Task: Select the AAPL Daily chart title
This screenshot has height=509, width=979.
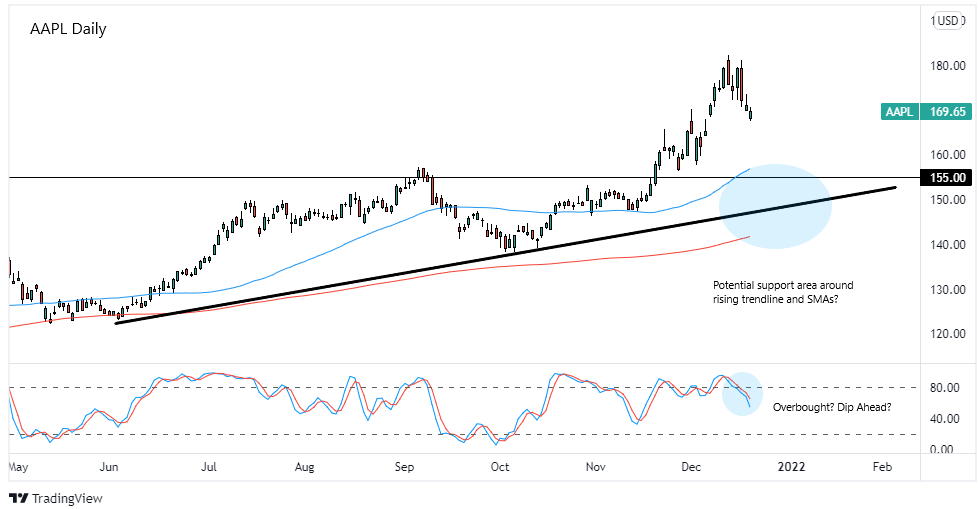Action: tap(68, 29)
